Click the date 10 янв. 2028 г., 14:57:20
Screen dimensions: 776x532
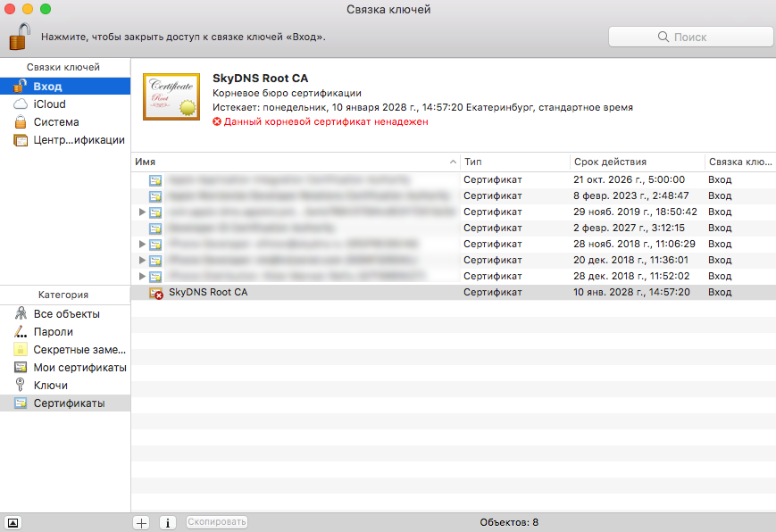click(631, 292)
